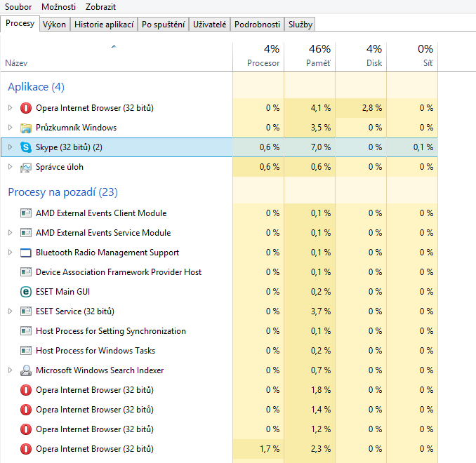This screenshot has width=476, height=463.
Task: Open the Soubor menu
Action: click(18, 6)
